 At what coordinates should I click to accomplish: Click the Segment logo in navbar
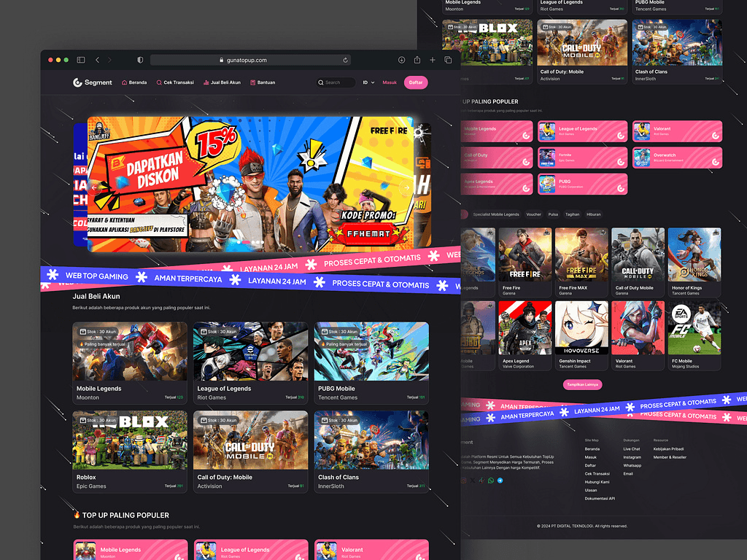tap(93, 82)
